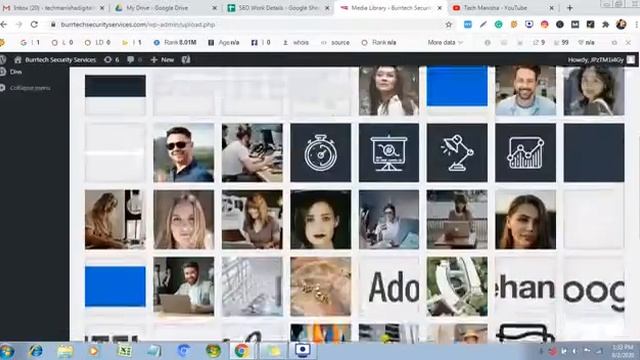This screenshot has width=640, height=360.
Task: Switch to SEO Work Details Google Sheets tab
Action: (x=278, y=8)
